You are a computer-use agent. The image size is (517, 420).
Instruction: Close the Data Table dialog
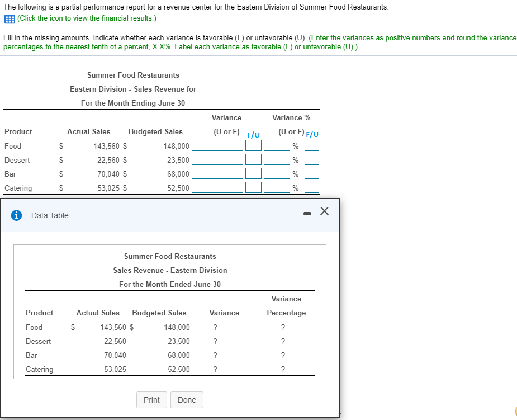(324, 211)
